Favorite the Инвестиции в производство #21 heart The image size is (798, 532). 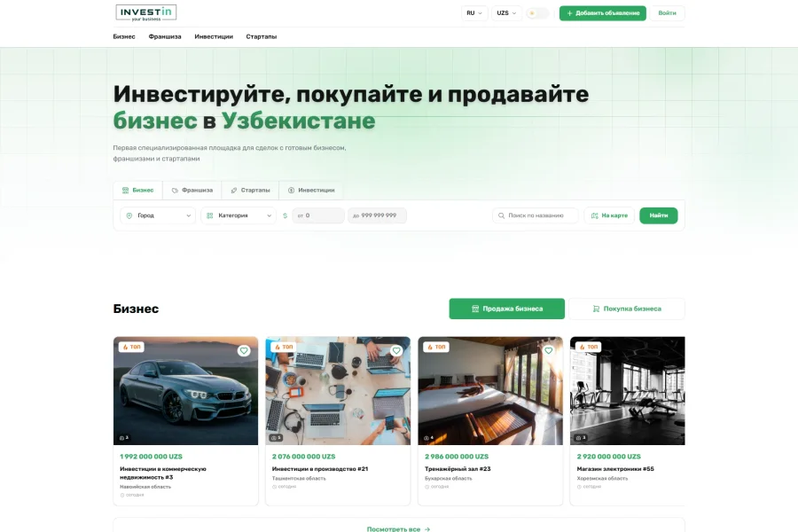[x=396, y=350]
